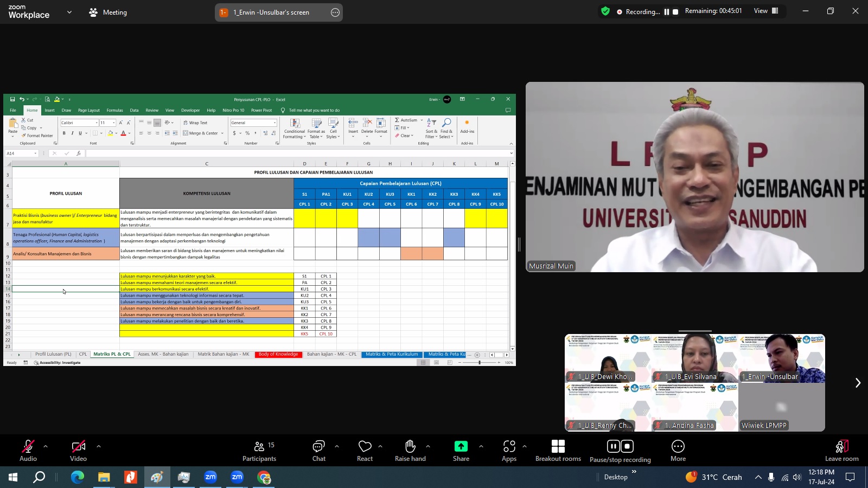This screenshot has width=868, height=488.
Task: Click the Raise hand icon
Action: click(410, 450)
